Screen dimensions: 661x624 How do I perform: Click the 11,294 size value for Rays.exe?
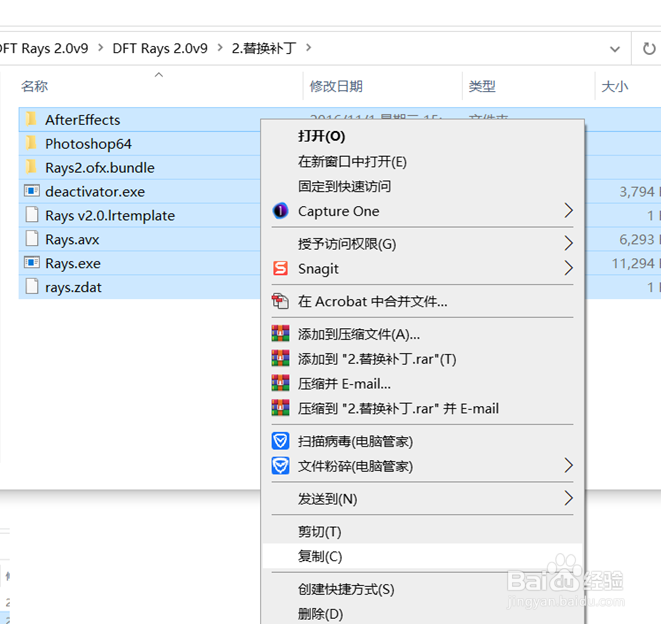click(633, 264)
